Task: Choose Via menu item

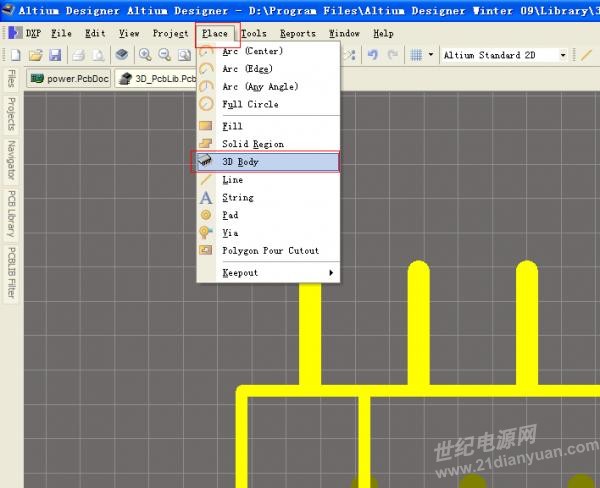Action: click(x=268, y=233)
